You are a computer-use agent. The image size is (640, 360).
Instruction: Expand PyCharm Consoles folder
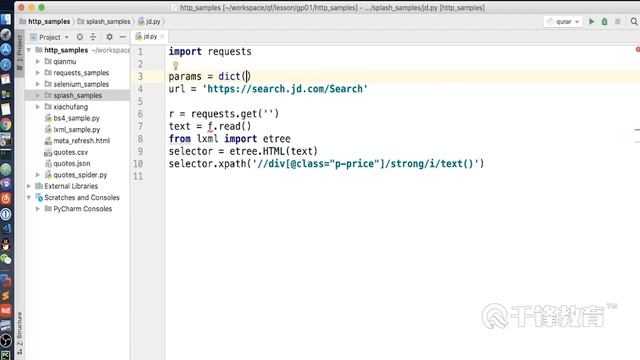tap(38, 209)
